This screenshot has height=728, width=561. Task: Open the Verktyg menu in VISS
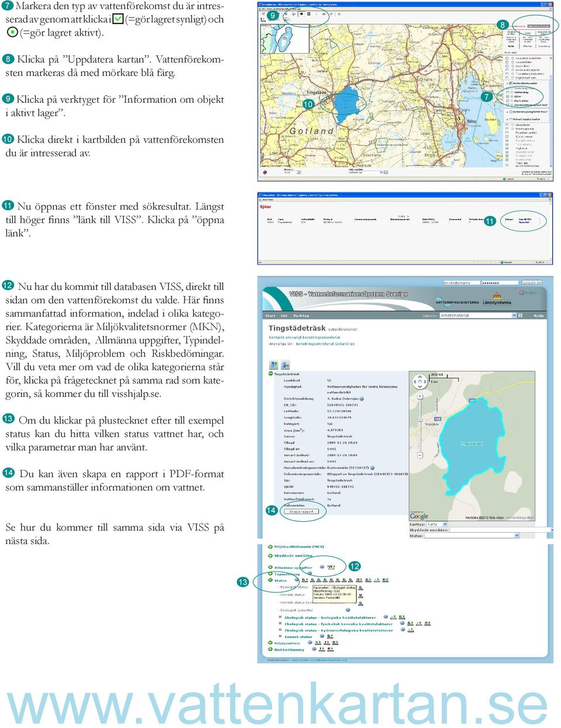[x=300, y=316]
